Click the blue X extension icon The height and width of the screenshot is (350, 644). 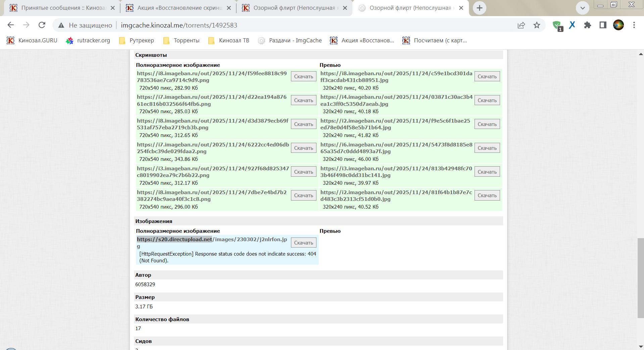pos(572,25)
